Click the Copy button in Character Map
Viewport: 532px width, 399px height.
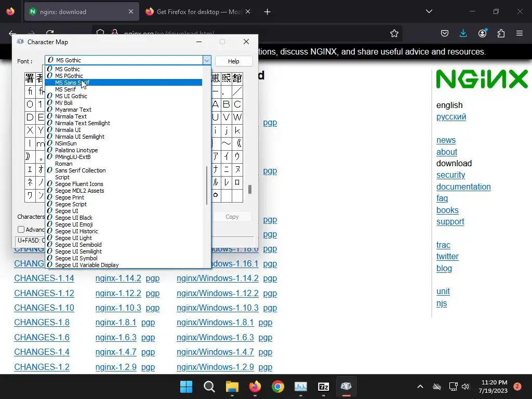click(232, 217)
